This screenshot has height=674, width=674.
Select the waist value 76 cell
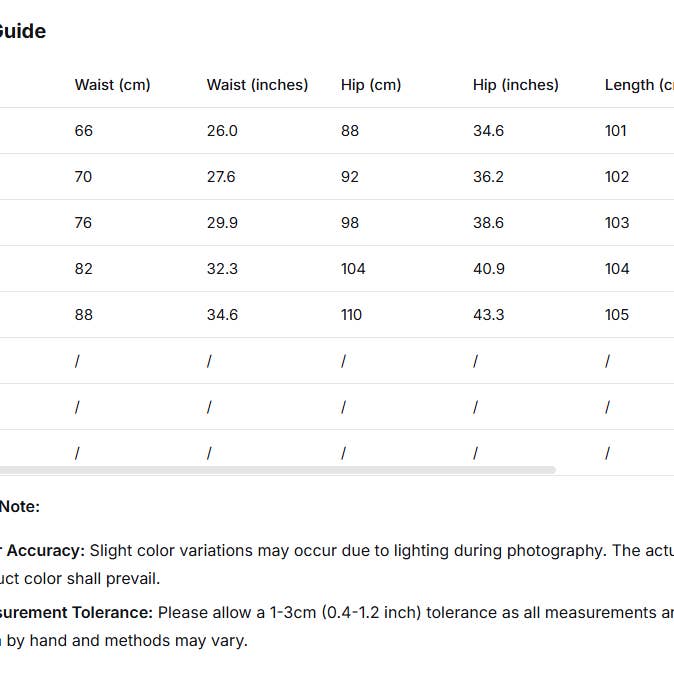83,223
